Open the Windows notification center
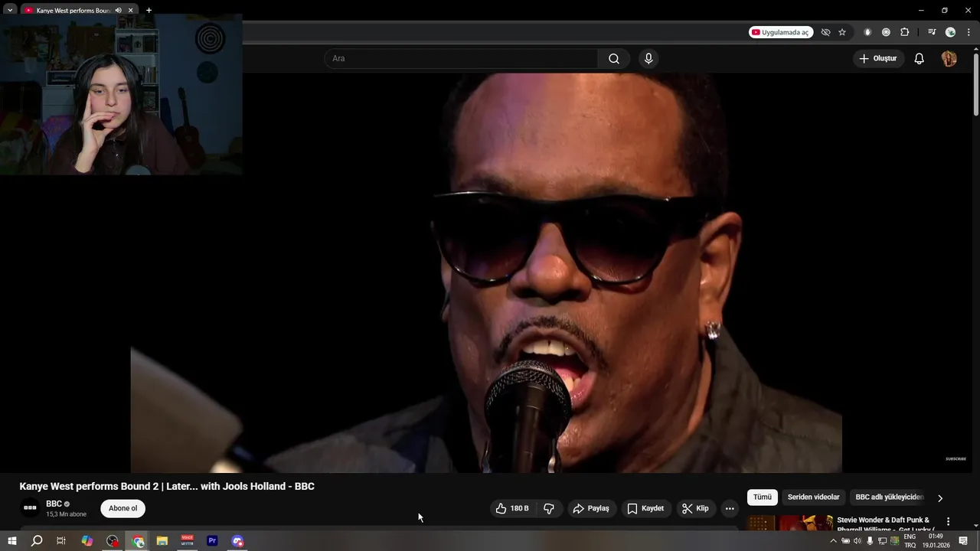The height and width of the screenshot is (551, 980). [x=963, y=541]
